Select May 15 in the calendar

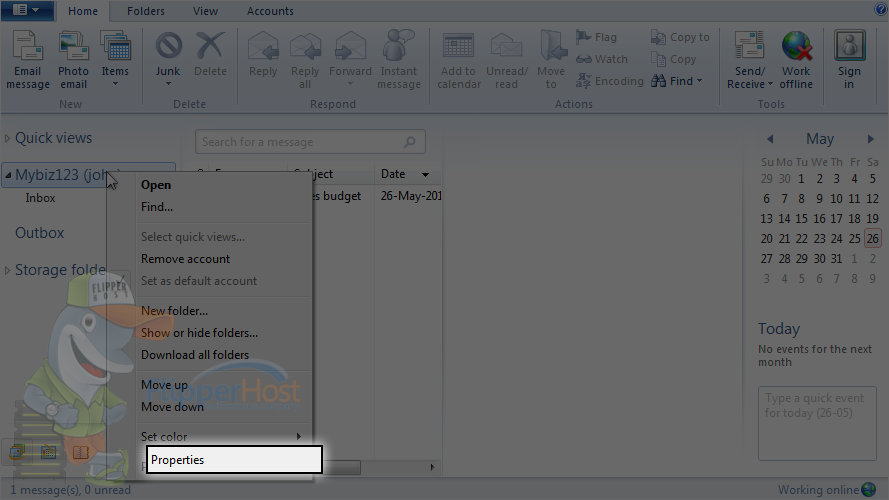coord(801,219)
